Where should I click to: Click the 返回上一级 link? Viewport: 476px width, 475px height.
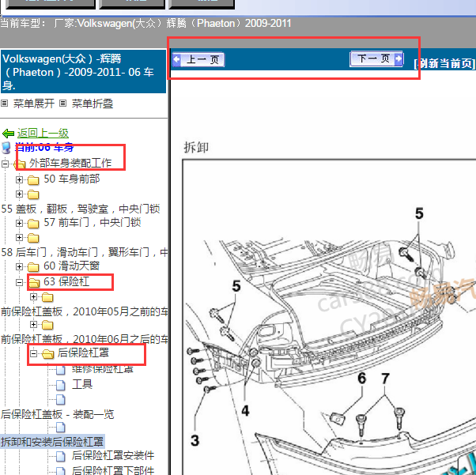[43, 133]
